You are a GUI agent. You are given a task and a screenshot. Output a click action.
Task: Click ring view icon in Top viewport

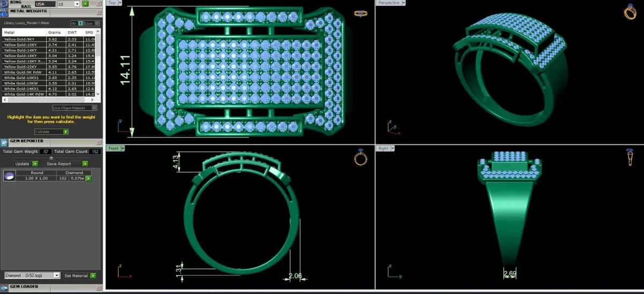click(361, 13)
